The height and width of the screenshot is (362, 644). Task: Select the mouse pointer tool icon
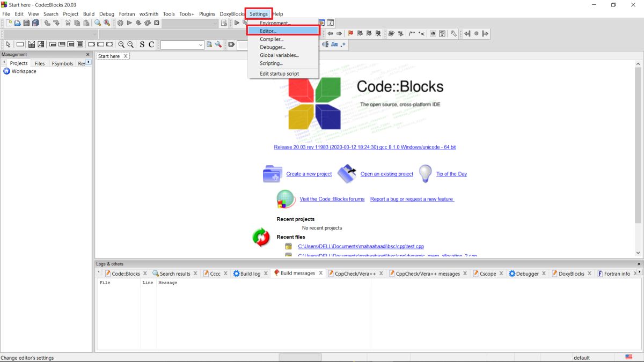[x=9, y=45]
